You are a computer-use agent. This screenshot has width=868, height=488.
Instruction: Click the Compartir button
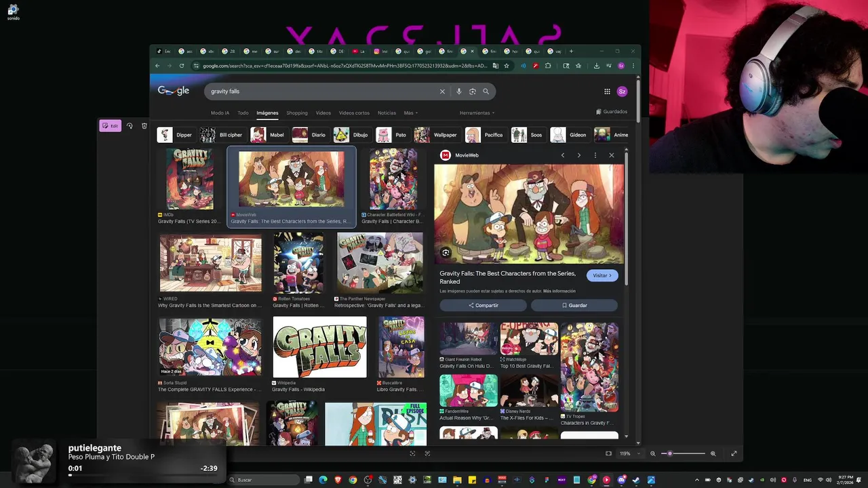[483, 306]
